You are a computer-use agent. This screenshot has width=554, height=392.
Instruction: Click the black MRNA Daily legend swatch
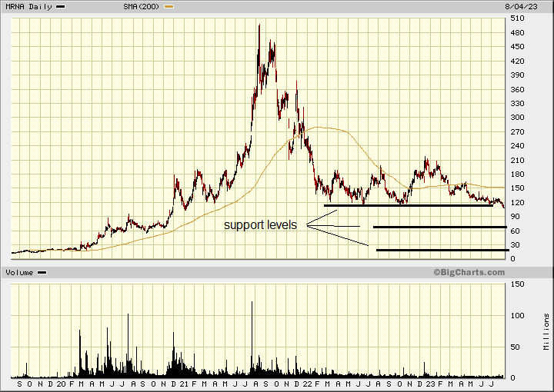[x=61, y=7]
